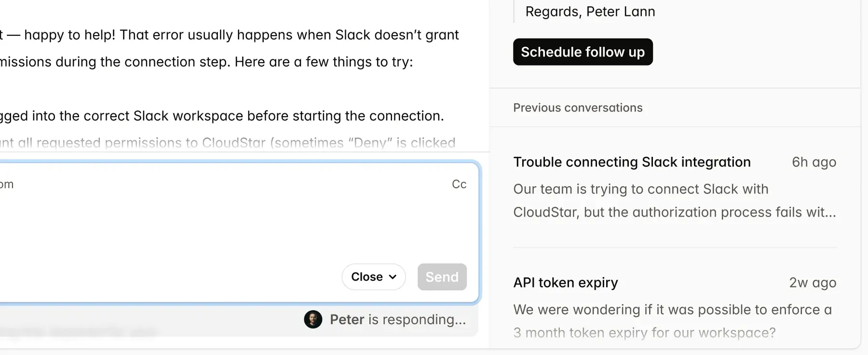The width and height of the screenshot is (868, 355).
Task: Click the Schedule follow up button
Action: pos(583,52)
